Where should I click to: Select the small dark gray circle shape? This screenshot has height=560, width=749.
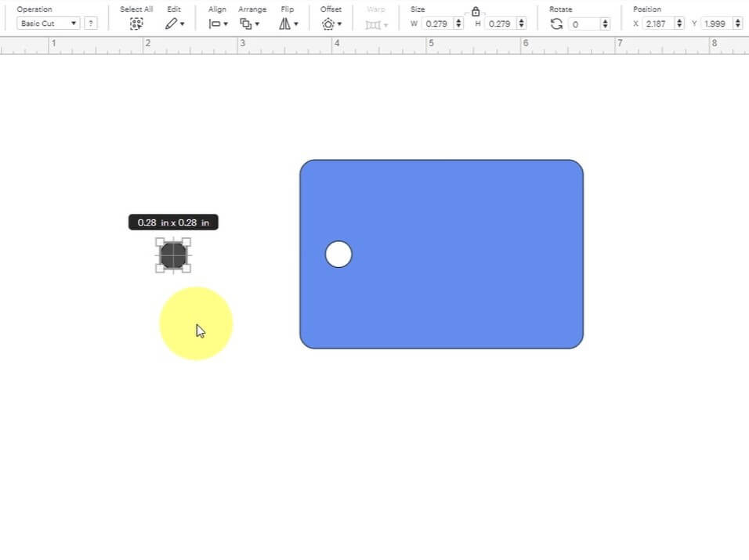173,255
